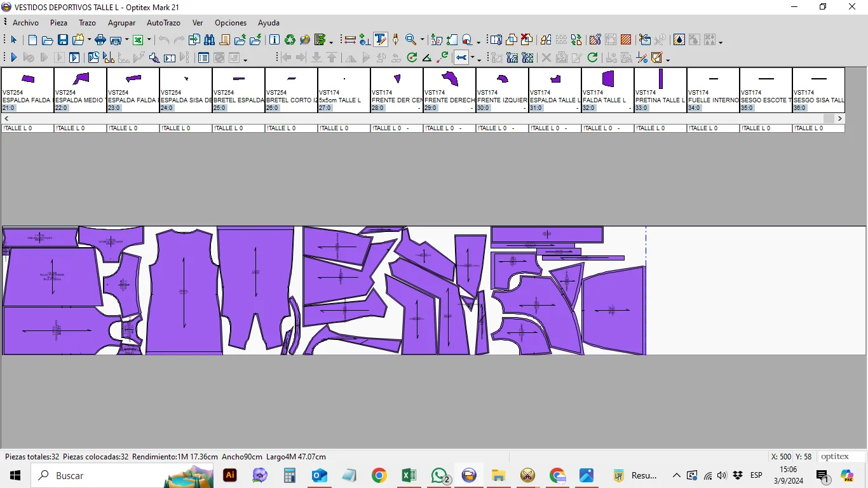Click the blue play triangle icon
The height and width of the screenshot is (488, 868).
pyautogui.click(x=14, y=58)
